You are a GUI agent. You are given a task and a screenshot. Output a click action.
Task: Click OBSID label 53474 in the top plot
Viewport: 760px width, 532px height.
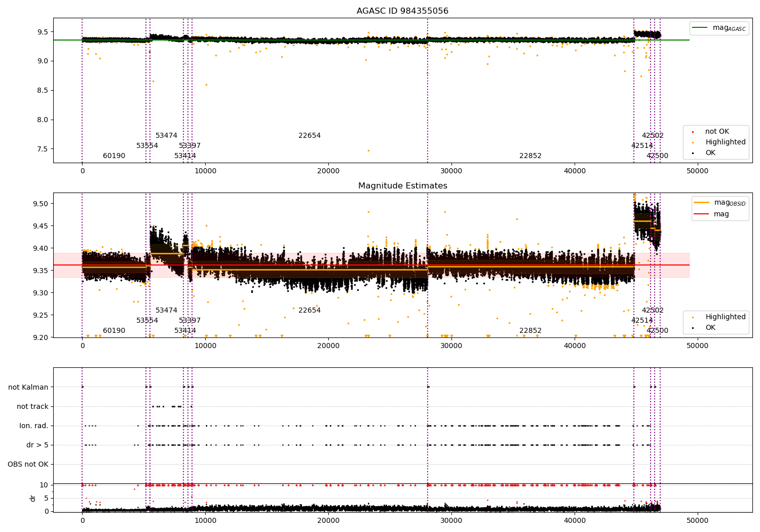click(x=166, y=136)
